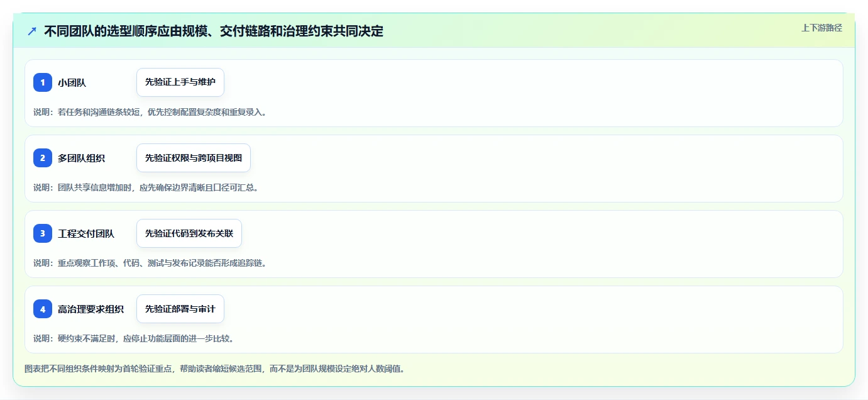
Task: Click the number 3 badge for 工程交付团队
Action: pos(43,233)
